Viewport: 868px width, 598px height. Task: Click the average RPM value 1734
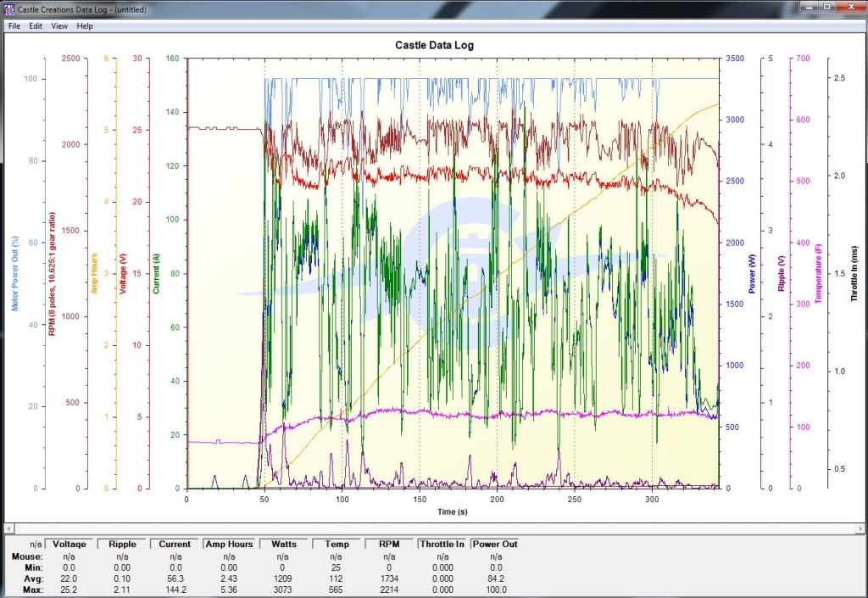click(389, 578)
